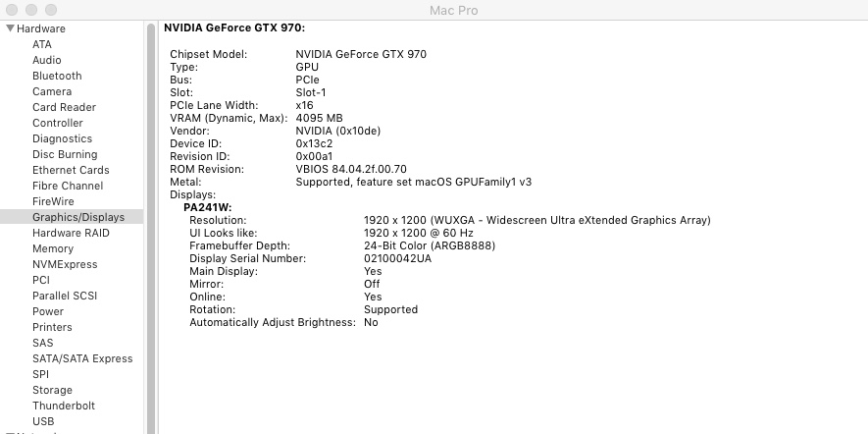This screenshot has height=434, width=868.
Task: Open the Thunderbolt section
Action: [x=64, y=406]
